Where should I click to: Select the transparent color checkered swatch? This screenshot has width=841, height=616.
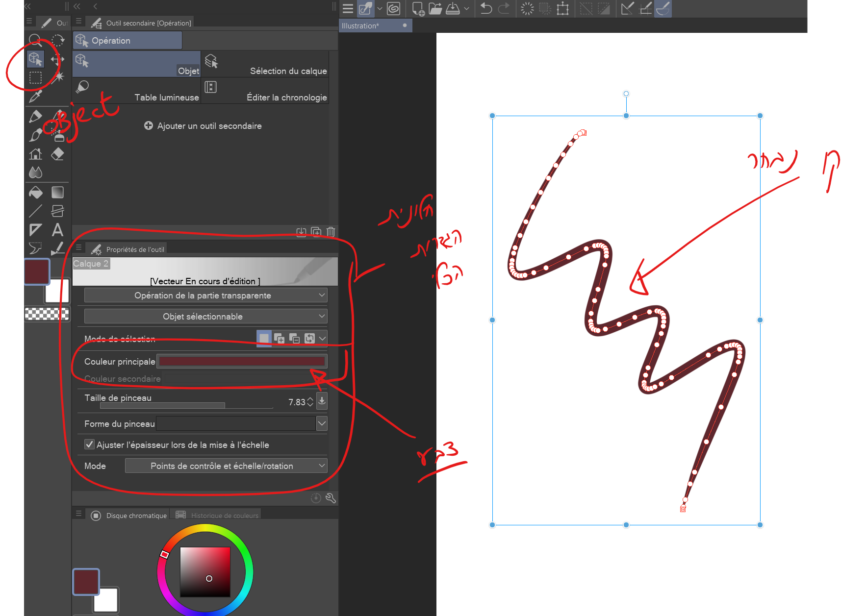coord(47,314)
